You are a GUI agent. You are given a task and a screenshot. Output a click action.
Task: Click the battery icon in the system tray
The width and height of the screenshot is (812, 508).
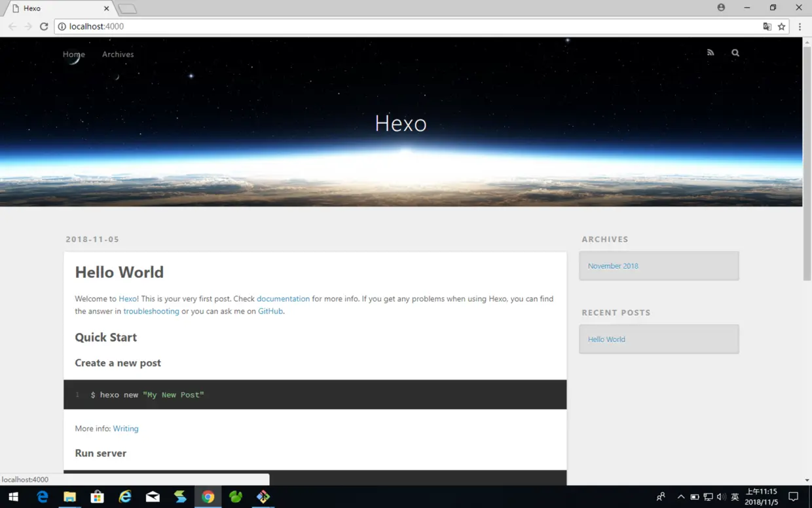(x=695, y=497)
